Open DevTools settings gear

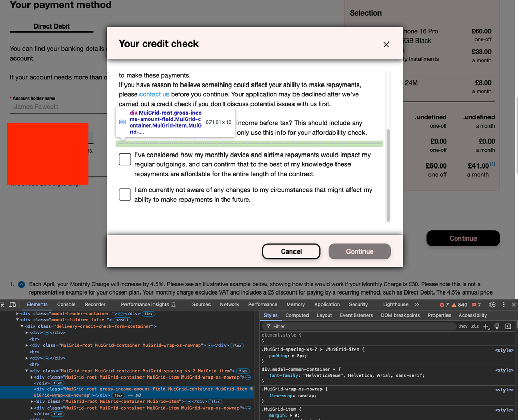pyautogui.click(x=493, y=305)
